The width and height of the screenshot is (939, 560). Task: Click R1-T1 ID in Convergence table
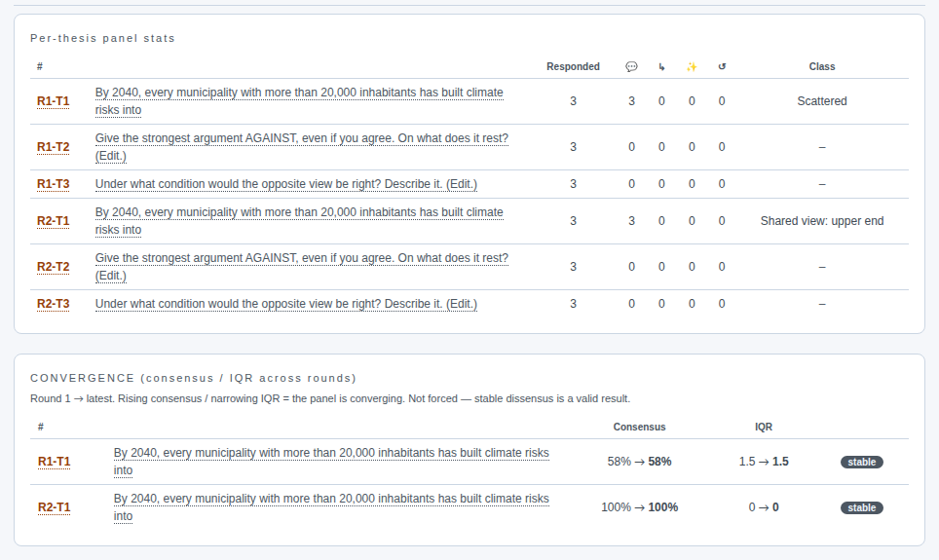pos(54,462)
